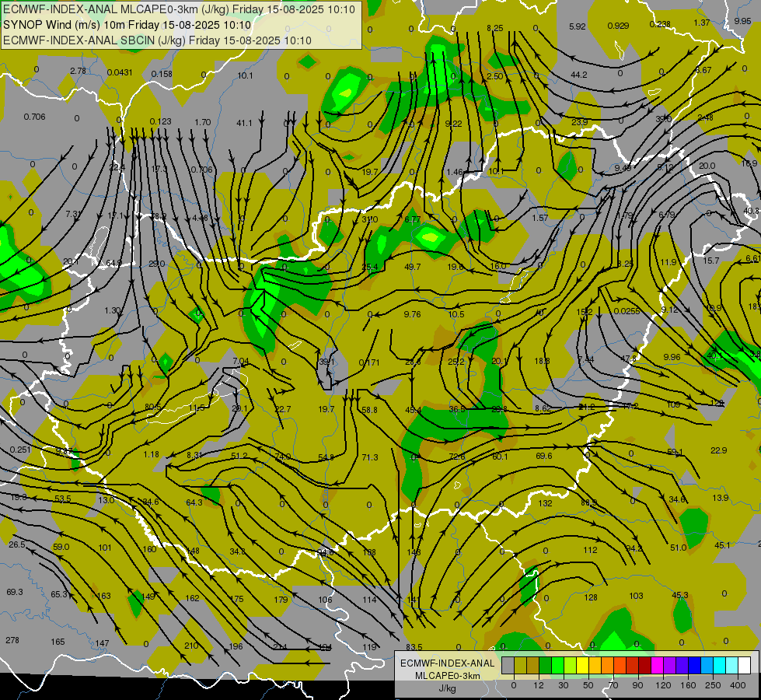Image resolution: width=761 pixels, height=700 pixels.
Task: Click the ECMWF SBCIN header line
Action: coord(157,40)
